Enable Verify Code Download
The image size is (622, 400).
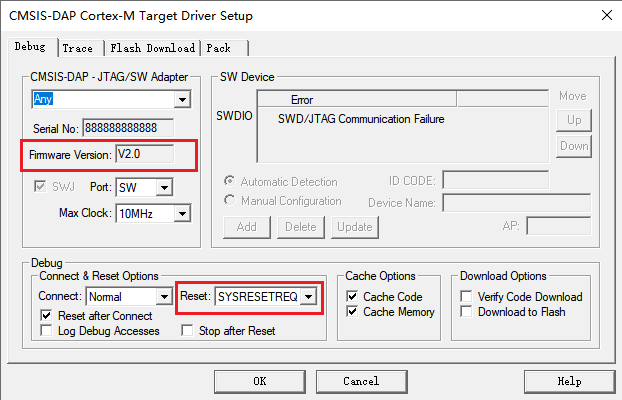click(x=467, y=297)
